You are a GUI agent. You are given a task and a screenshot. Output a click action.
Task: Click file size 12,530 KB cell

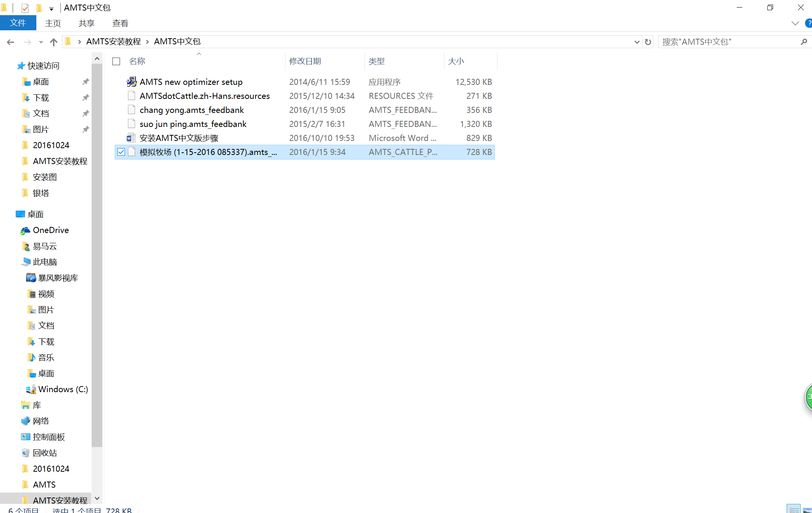coord(474,82)
